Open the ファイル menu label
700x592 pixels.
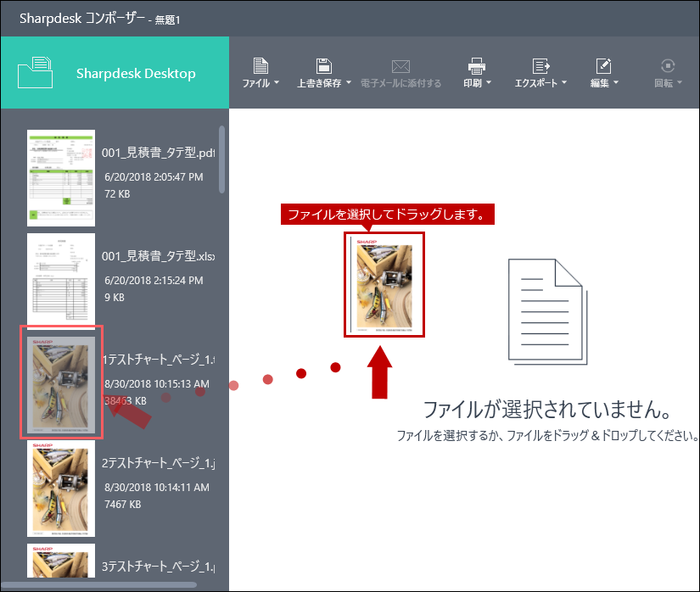point(255,83)
